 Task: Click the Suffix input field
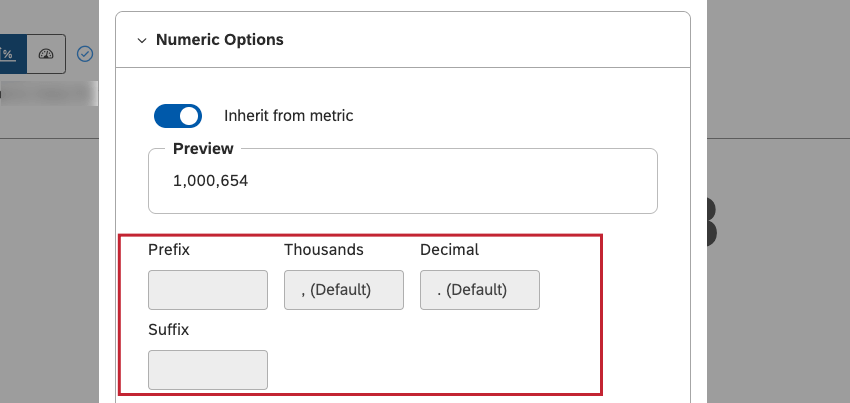pos(207,370)
